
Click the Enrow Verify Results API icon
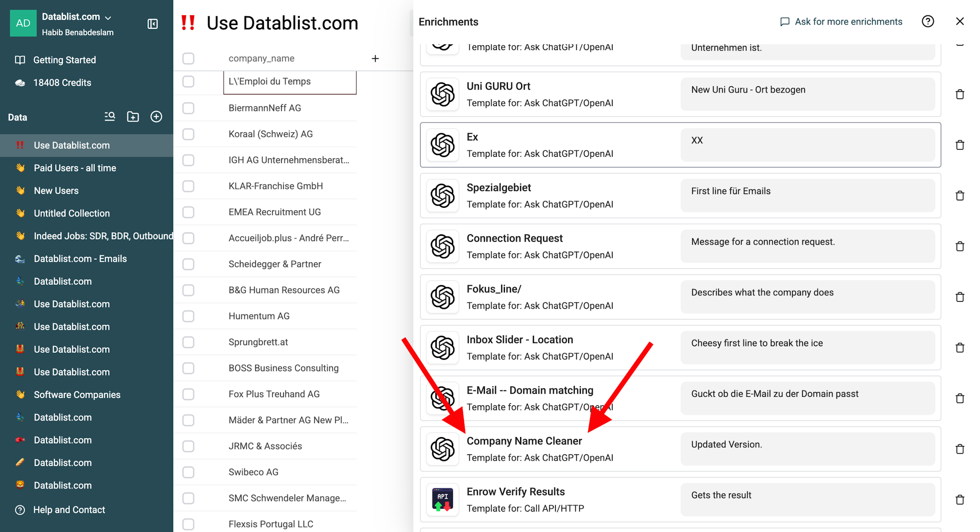(x=443, y=500)
